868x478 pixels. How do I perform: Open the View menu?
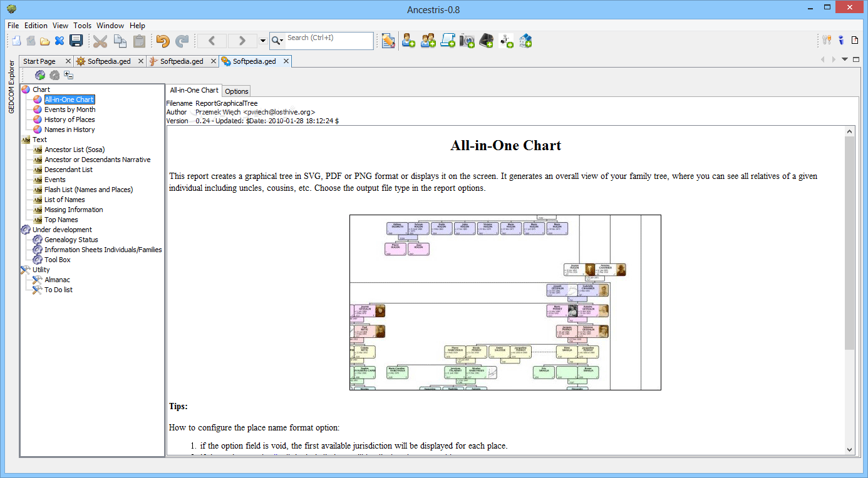point(61,26)
